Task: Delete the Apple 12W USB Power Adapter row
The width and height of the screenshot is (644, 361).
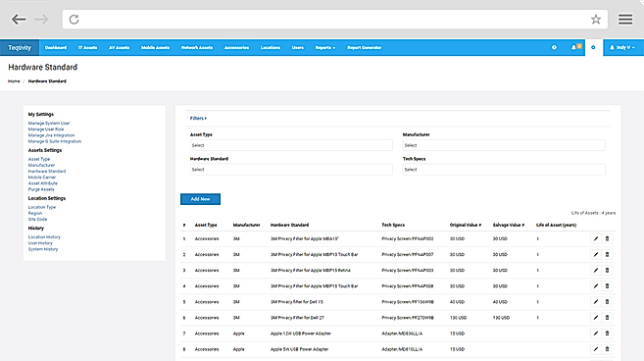Action: click(x=607, y=334)
